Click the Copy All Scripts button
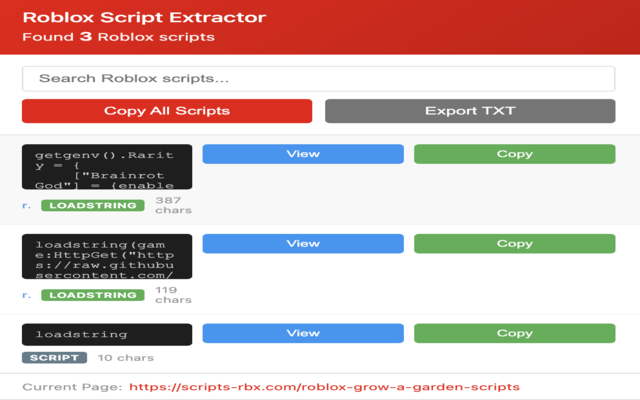Image resolution: width=640 pixels, height=400 pixels. 167,111
